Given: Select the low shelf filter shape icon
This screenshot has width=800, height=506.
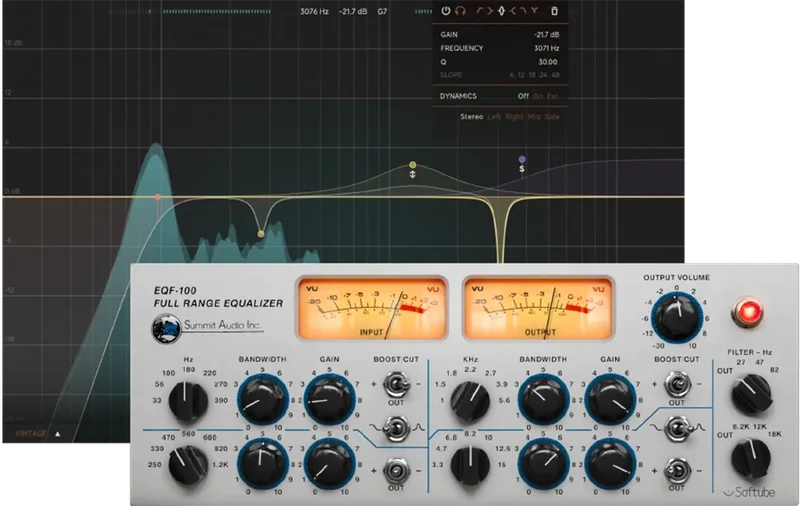Looking at the screenshot, I should click(490, 11).
